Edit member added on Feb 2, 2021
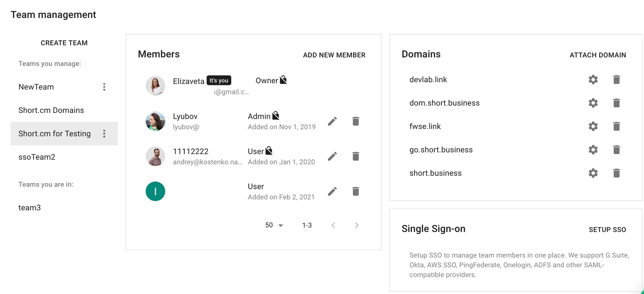Viewport: 644px width, 294px height. (332, 191)
